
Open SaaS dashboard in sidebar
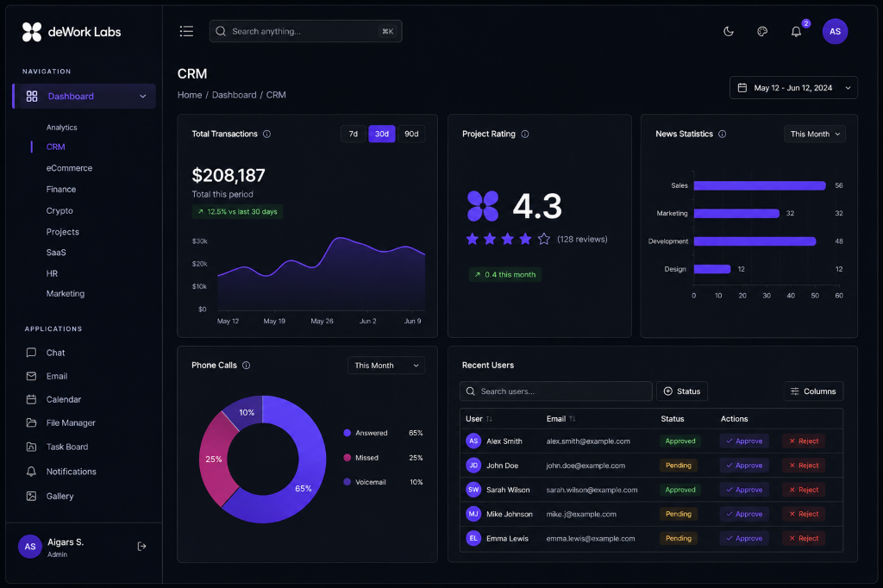(56, 253)
